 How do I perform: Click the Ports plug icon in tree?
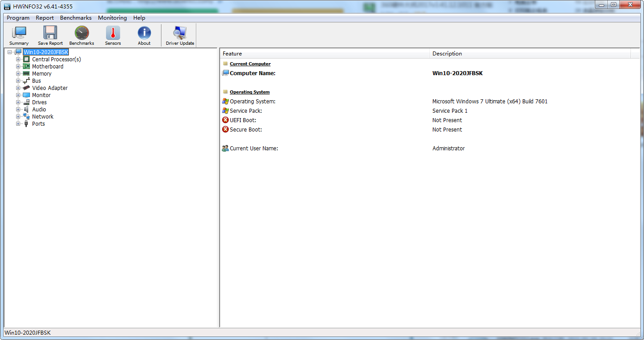coord(26,123)
